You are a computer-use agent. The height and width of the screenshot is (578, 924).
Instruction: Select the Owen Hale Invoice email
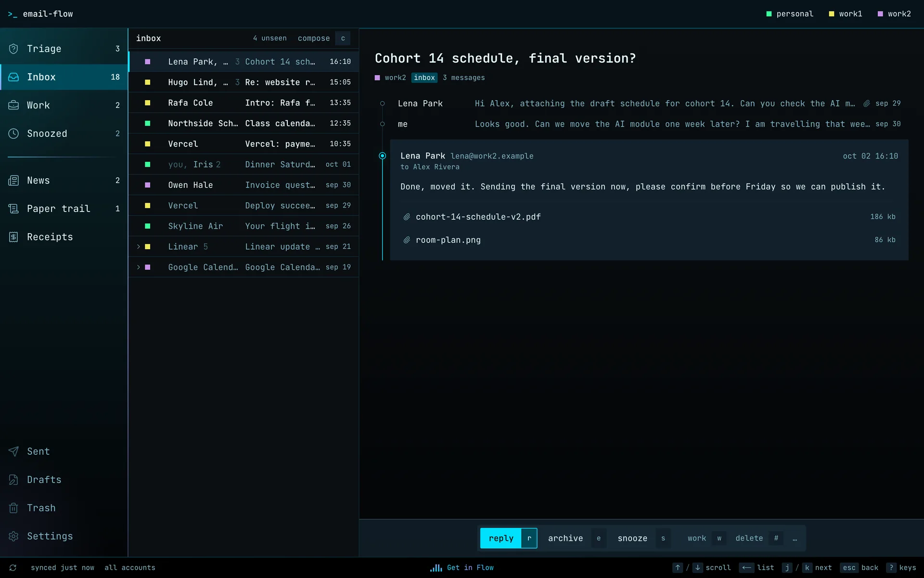(244, 185)
